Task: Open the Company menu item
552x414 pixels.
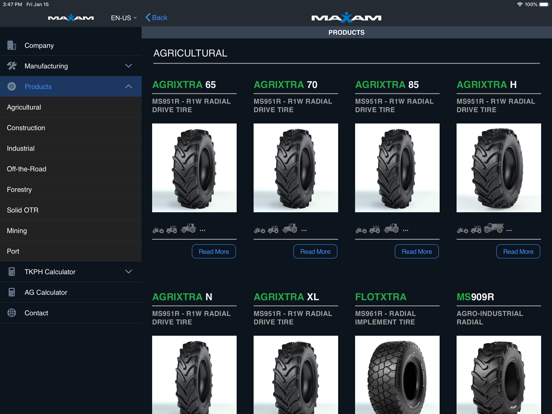Action: 71,45
